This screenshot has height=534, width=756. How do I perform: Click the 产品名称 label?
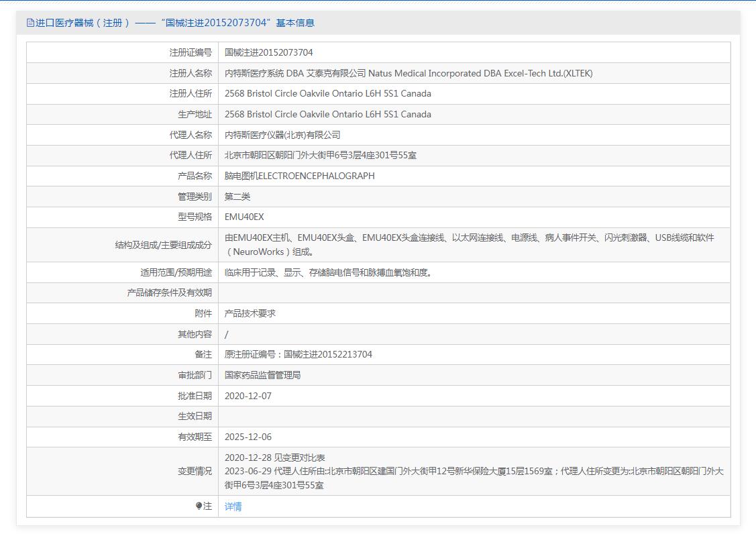[x=195, y=176]
